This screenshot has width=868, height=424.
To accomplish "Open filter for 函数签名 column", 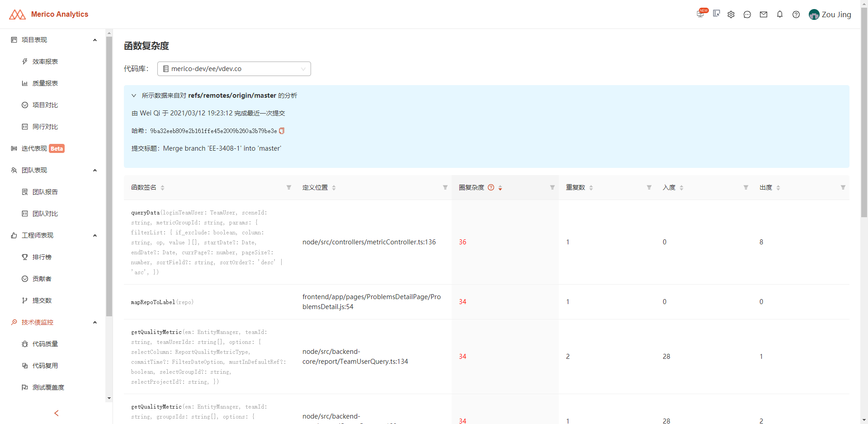I will (289, 187).
